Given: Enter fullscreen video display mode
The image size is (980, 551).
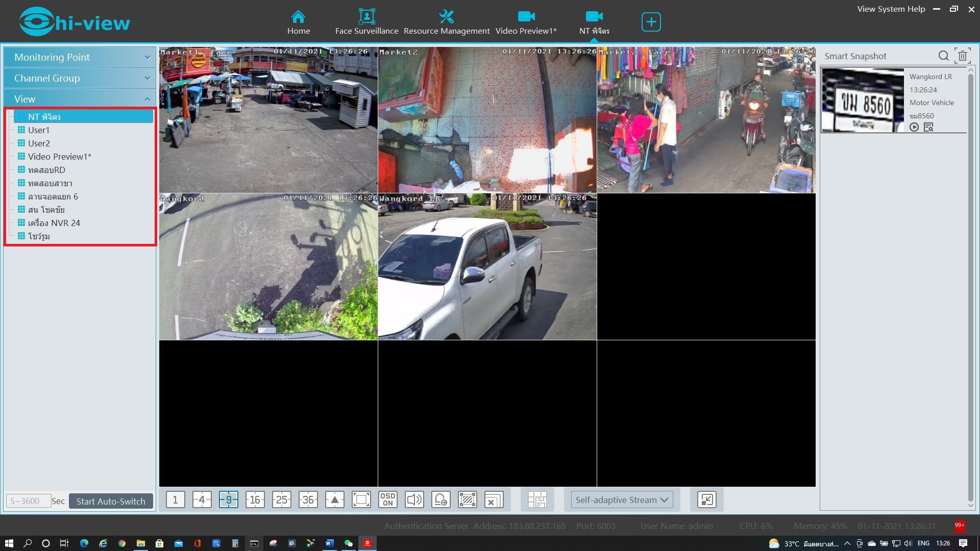Looking at the screenshot, I should pos(361,500).
